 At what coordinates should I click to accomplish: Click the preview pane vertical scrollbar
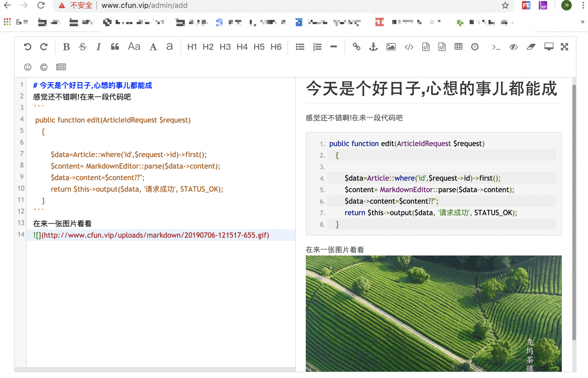(x=574, y=212)
